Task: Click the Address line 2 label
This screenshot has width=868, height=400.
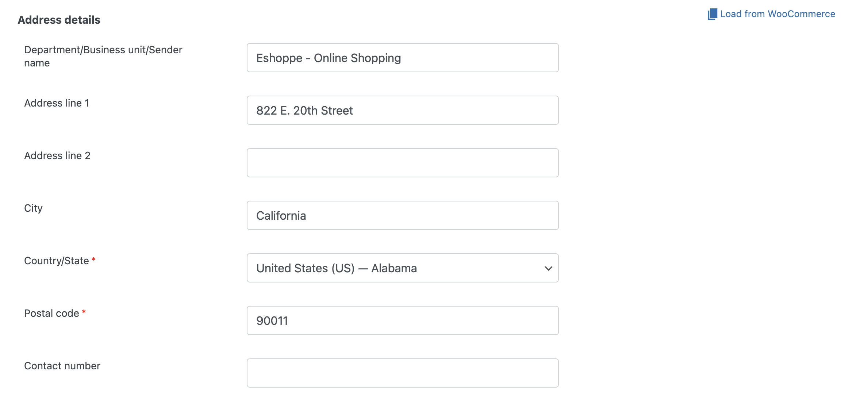Action: pos(57,155)
